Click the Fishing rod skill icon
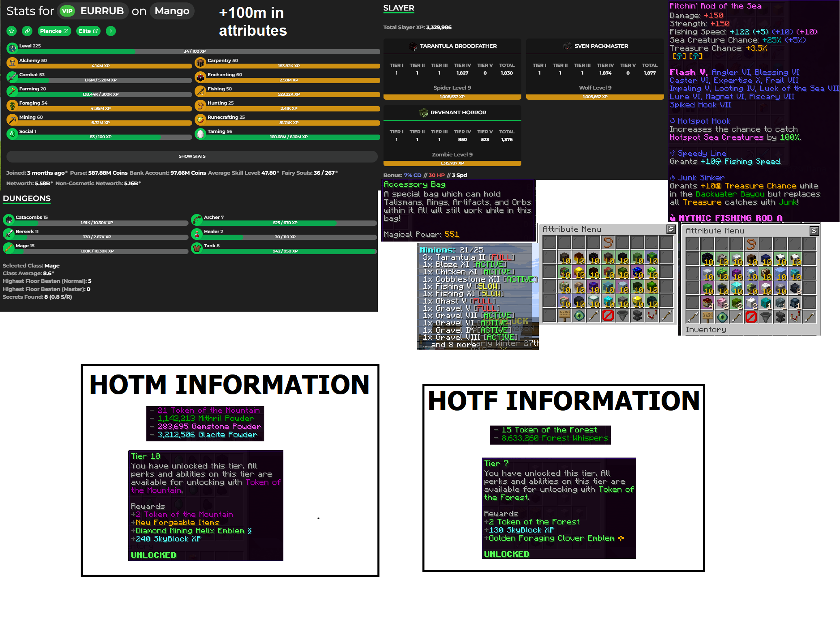The image size is (840, 629). (x=200, y=91)
